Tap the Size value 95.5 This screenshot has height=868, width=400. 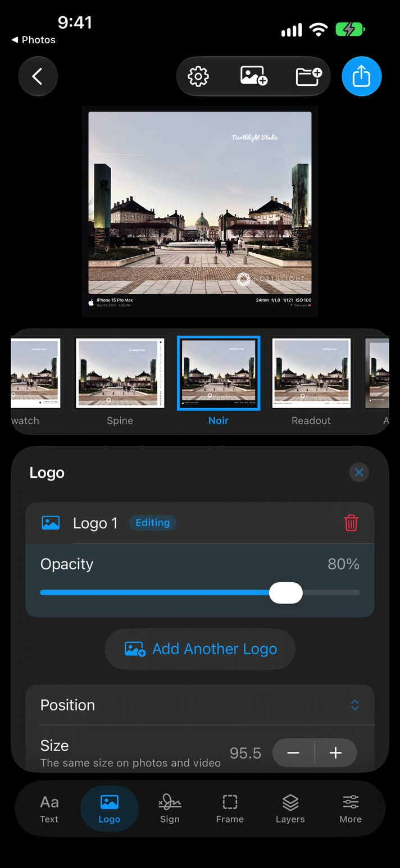[x=246, y=753]
